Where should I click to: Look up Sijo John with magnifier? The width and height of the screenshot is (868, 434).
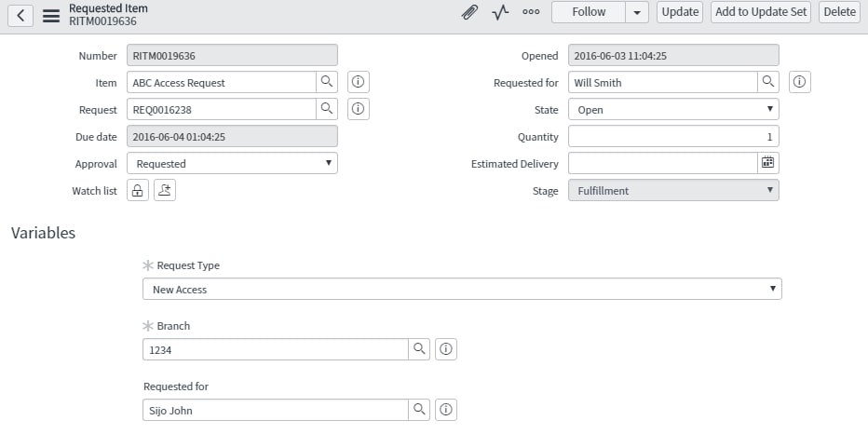pos(419,410)
